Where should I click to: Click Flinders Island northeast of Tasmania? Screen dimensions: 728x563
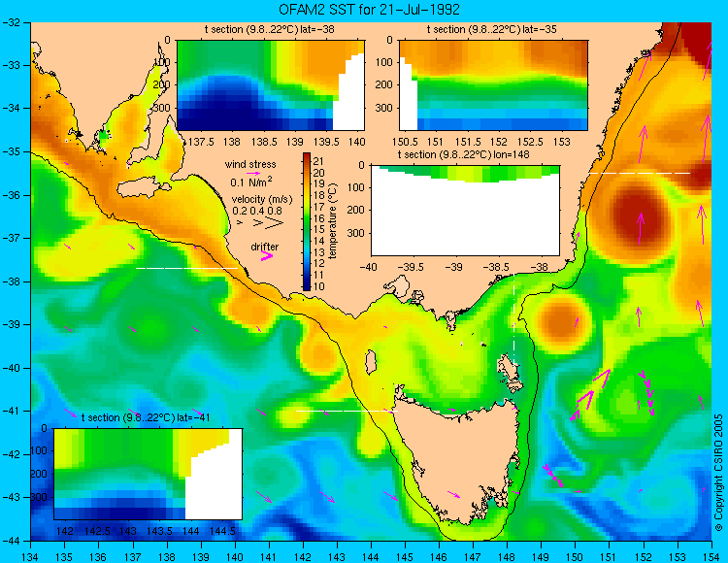click(x=509, y=367)
